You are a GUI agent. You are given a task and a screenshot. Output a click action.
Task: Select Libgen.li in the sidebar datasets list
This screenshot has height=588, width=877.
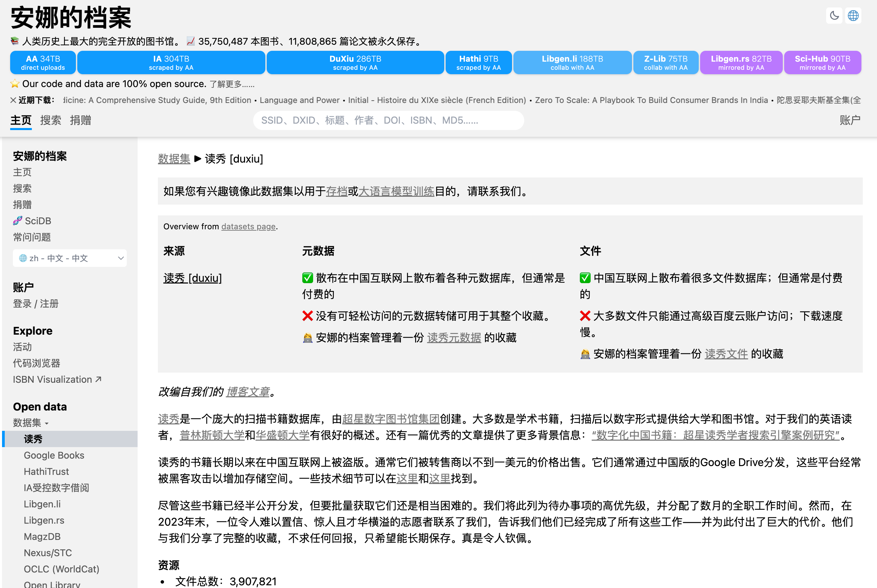[42, 504]
